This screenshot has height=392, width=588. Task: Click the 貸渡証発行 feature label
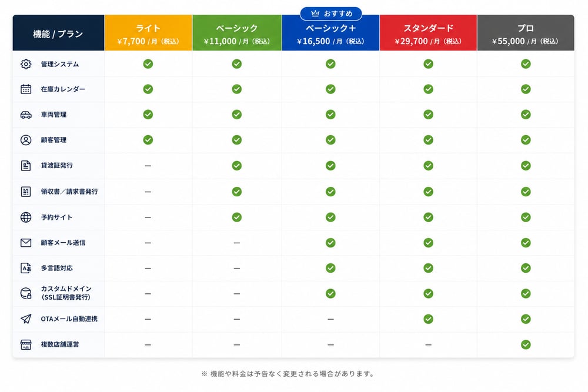point(57,166)
